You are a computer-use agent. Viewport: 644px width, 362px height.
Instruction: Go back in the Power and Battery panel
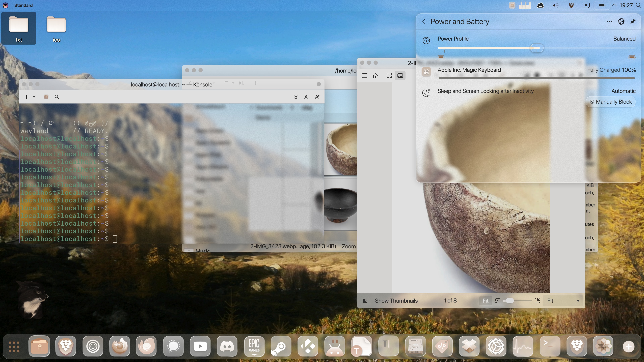tap(424, 22)
